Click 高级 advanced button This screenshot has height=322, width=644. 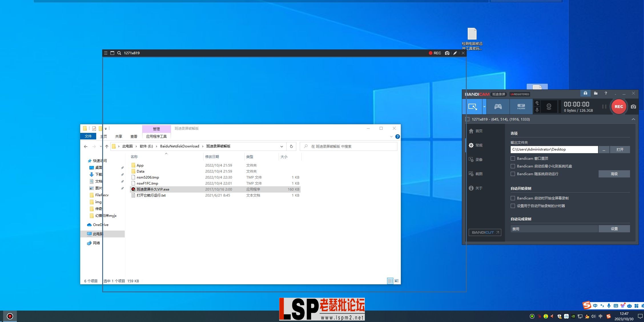tap(614, 174)
